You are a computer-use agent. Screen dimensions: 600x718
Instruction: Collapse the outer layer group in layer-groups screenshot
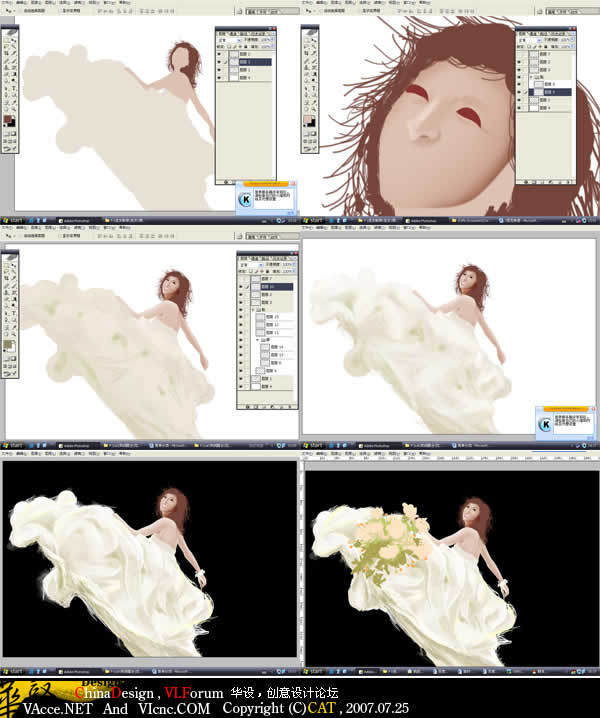click(253, 310)
